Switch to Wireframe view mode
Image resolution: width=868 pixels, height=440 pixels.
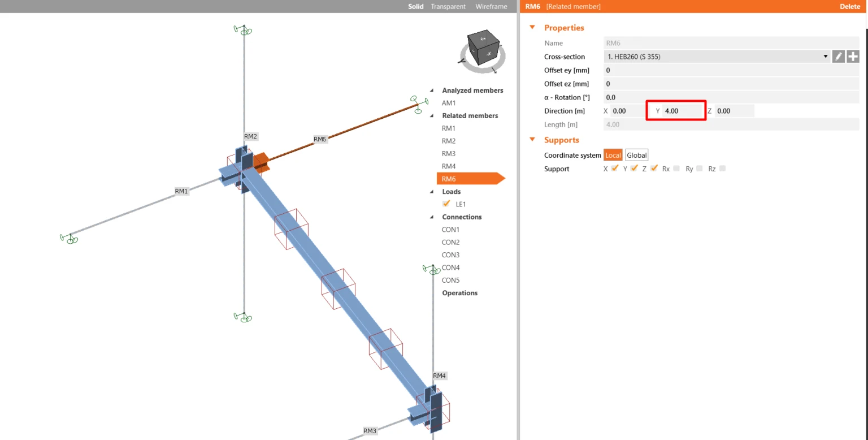point(491,7)
